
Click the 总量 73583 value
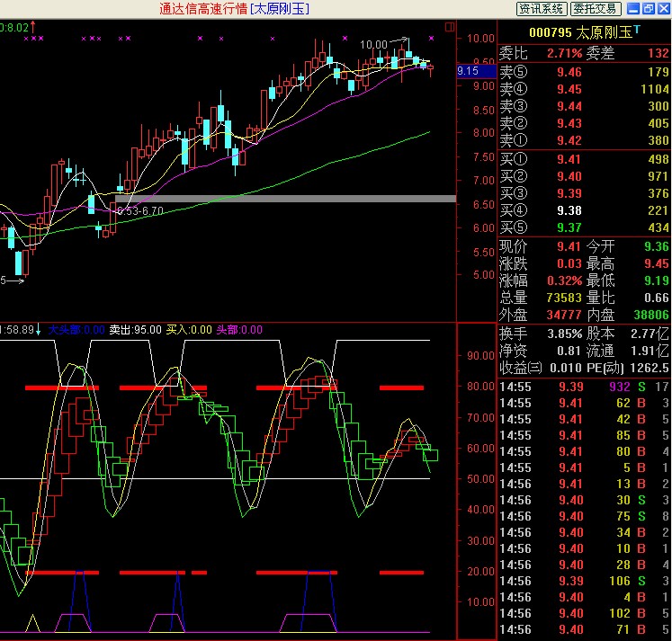pyautogui.click(x=564, y=298)
